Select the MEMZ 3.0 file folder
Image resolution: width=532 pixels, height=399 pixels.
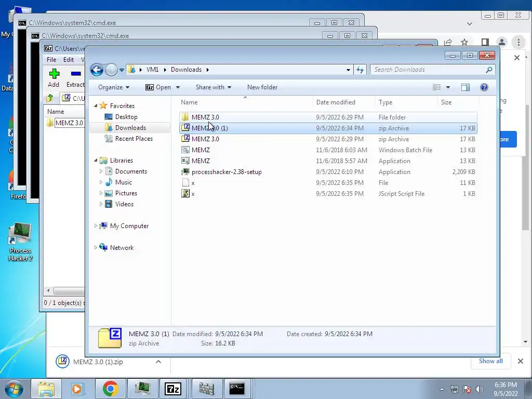tap(328, 117)
